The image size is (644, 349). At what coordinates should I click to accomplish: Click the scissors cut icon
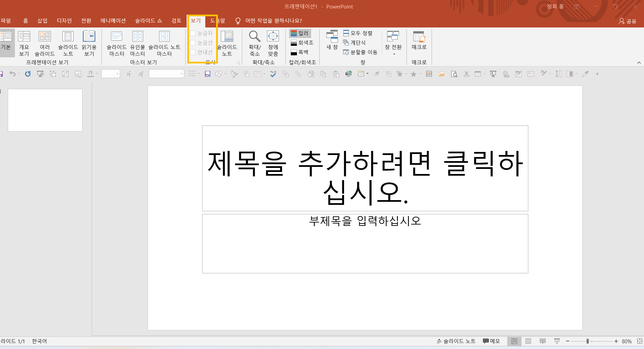[467, 74]
